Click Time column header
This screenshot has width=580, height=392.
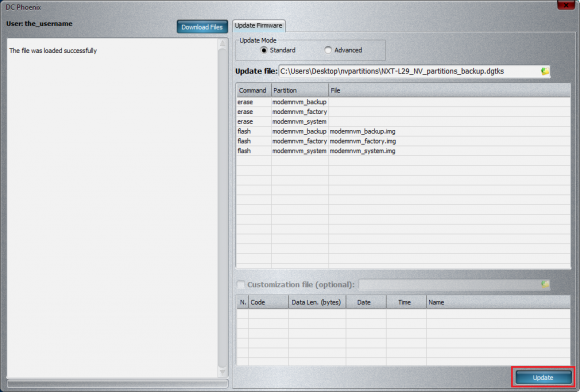(406, 302)
